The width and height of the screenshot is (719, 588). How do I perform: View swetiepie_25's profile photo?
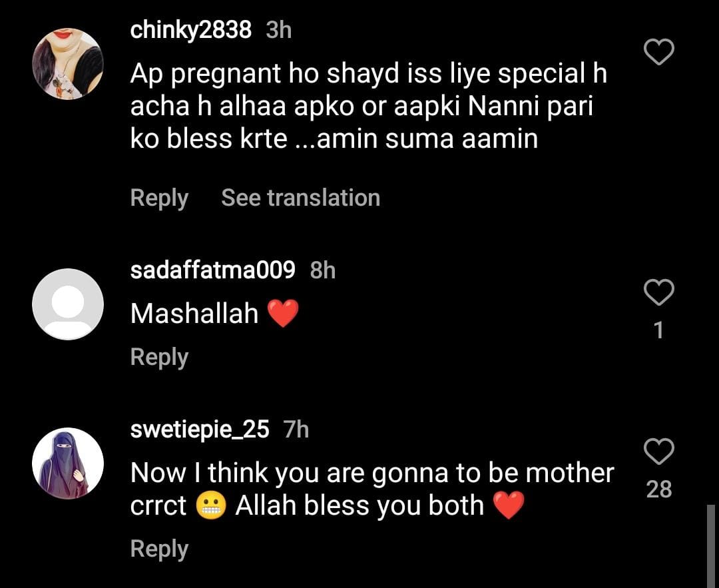click(68, 463)
